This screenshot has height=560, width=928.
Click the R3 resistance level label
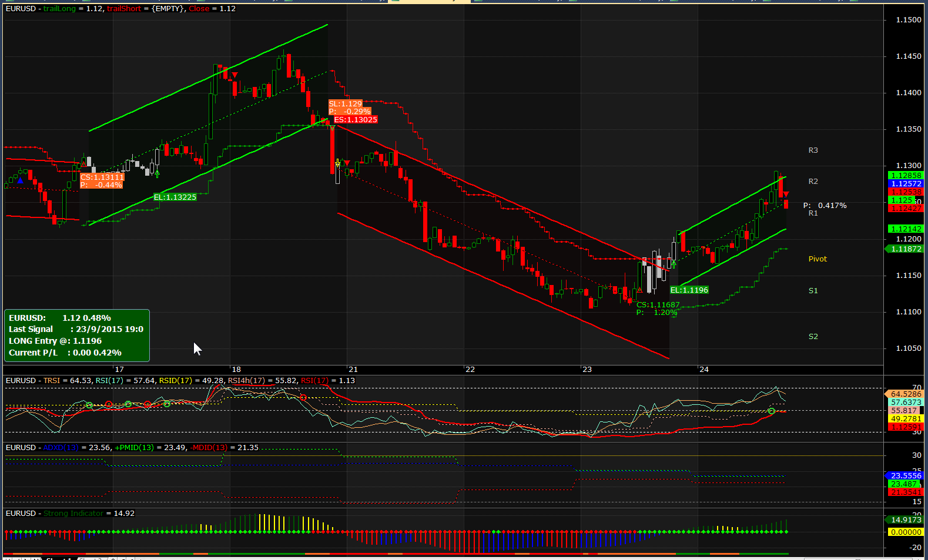tap(813, 150)
